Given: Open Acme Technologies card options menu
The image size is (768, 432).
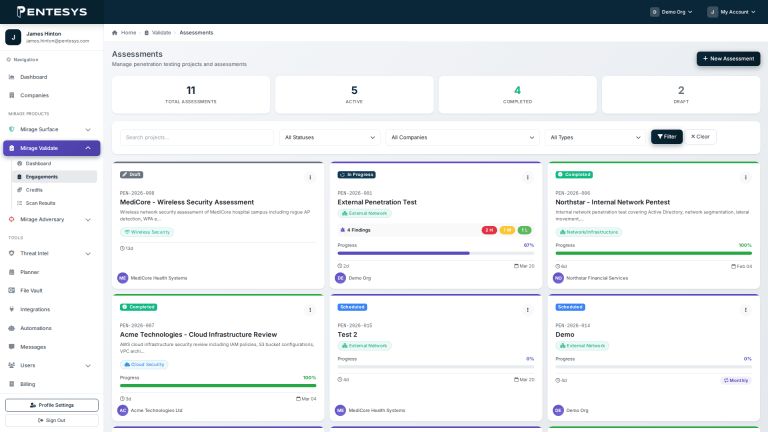Looking at the screenshot, I should pyautogui.click(x=310, y=310).
